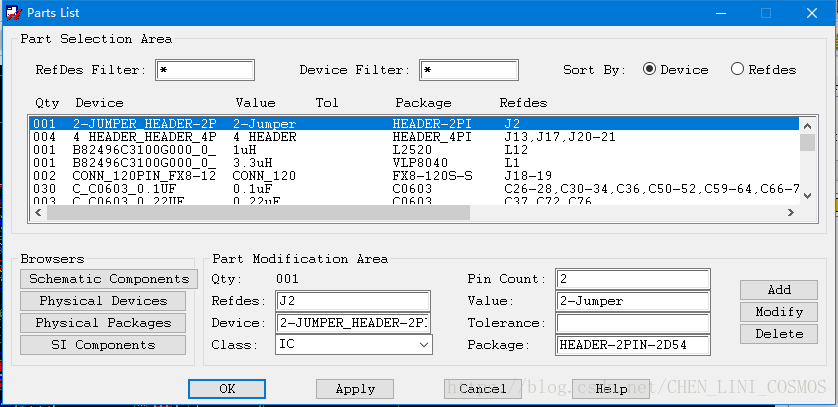The image size is (838, 407).
Task: Select the B82496C3100G000 1uH row
Action: [x=414, y=150]
